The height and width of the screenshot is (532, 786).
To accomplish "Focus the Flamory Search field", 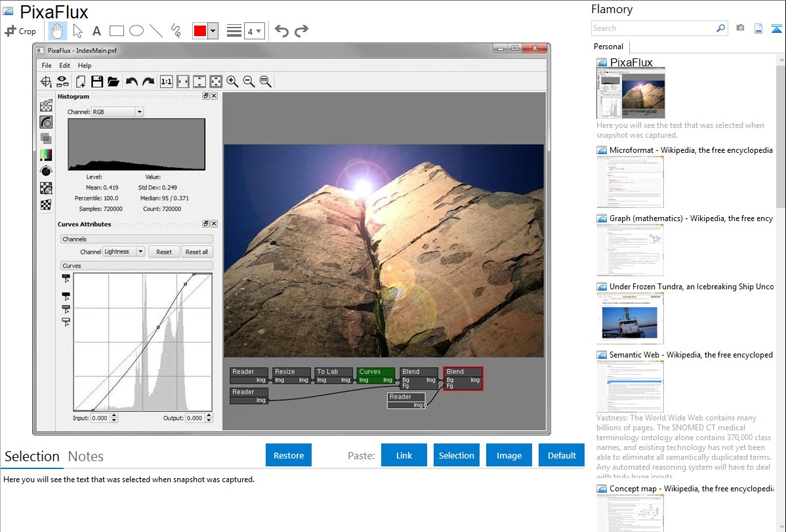I will tap(653, 28).
